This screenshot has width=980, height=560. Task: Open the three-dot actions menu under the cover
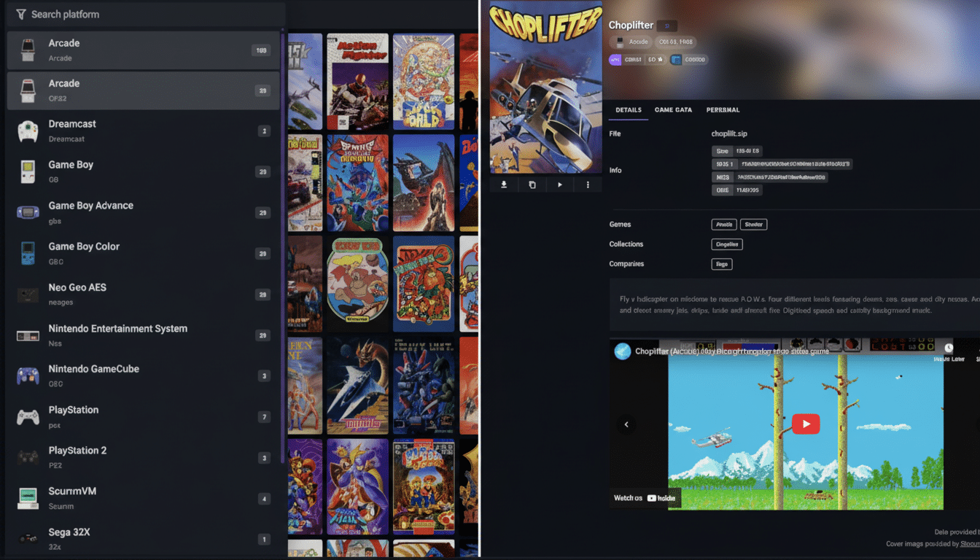pos(588,184)
